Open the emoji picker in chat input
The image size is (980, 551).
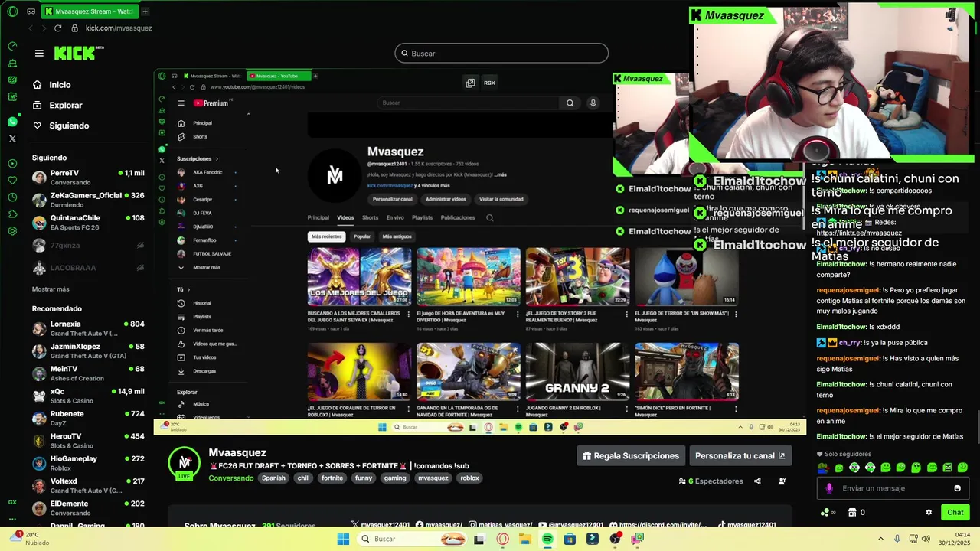coord(957,488)
